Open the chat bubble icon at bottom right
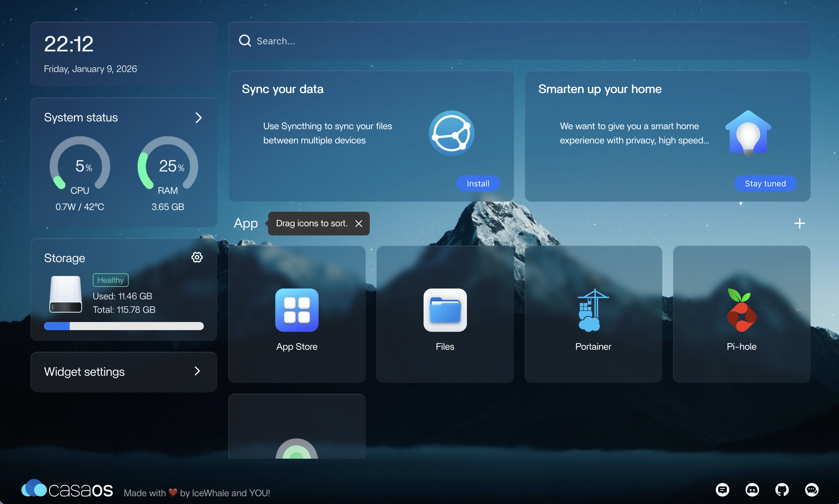The image size is (839, 504). tap(813, 490)
